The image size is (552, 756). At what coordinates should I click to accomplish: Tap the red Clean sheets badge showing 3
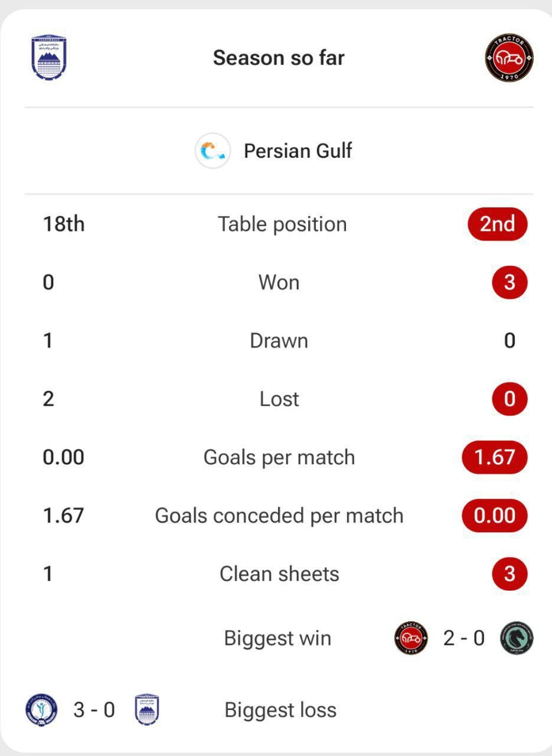pos(509,573)
